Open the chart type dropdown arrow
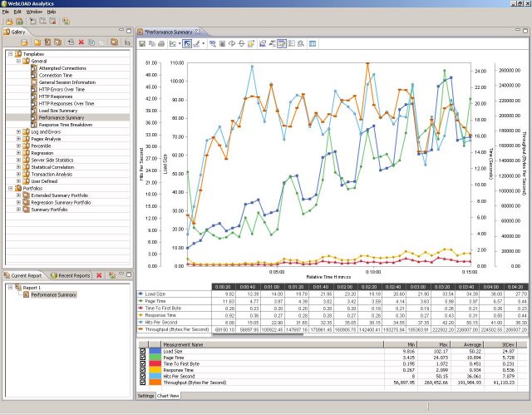 tap(180, 42)
